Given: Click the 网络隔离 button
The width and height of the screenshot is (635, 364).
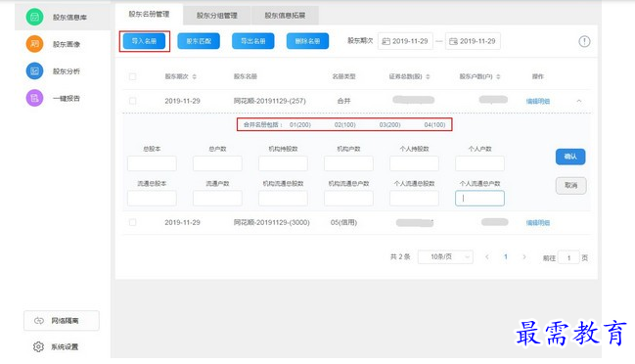Looking at the screenshot, I should coord(61,321).
